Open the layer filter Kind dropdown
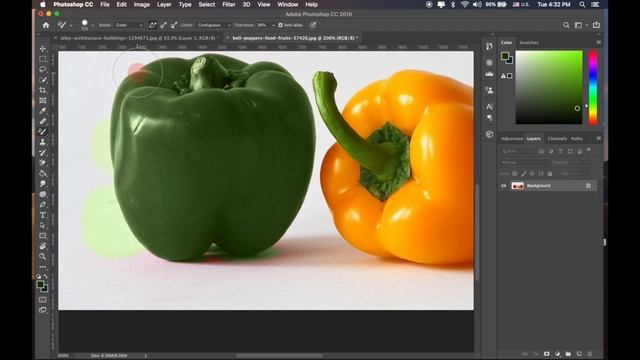Image resolution: width=640 pixels, height=360 pixels. point(518,151)
